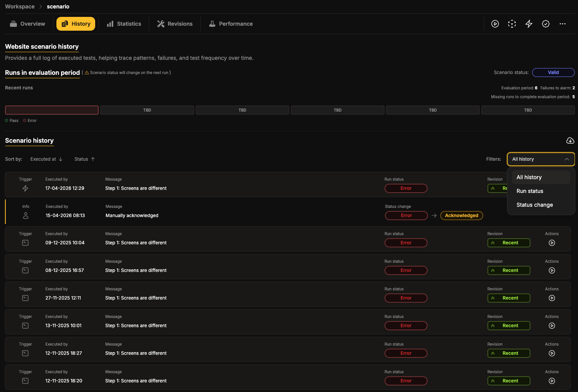Click terminal trigger icon in 09-12-2025 10:04 row
The width and height of the screenshot is (578, 392).
[x=25, y=243]
